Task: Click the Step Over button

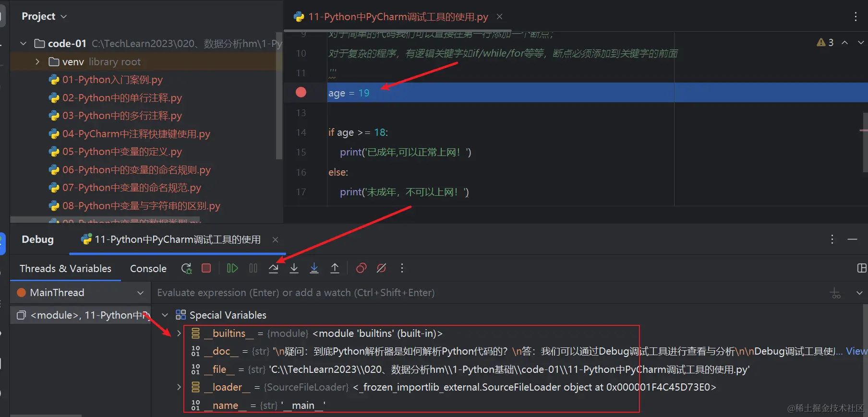Action: (x=274, y=268)
